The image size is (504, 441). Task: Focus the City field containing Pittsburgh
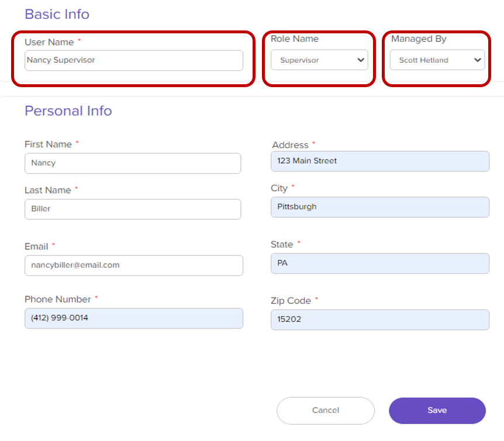pyautogui.click(x=379, y=206)
